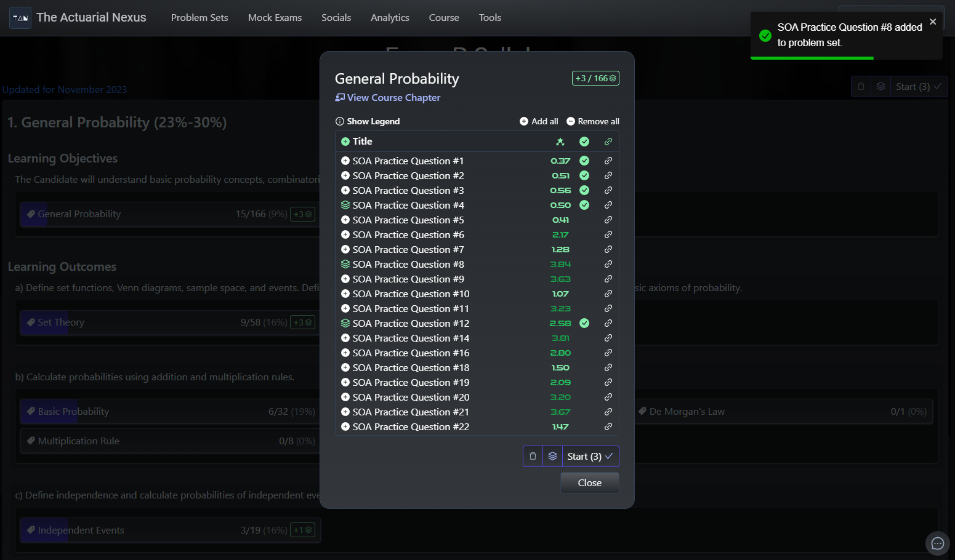Close the General Probability dialog
The height and width of the screenshot is (560, 955).
(x=590, y=483)
